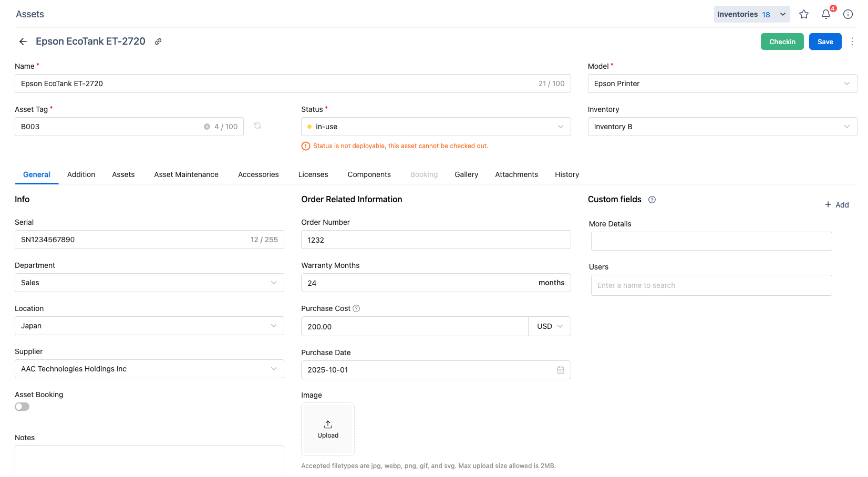Open the three-dot more options menu
Screen dimensions: 868x477
[852, 42]
